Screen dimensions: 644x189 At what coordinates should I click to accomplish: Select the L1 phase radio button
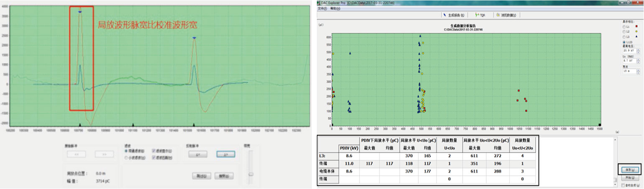point(624,27)
